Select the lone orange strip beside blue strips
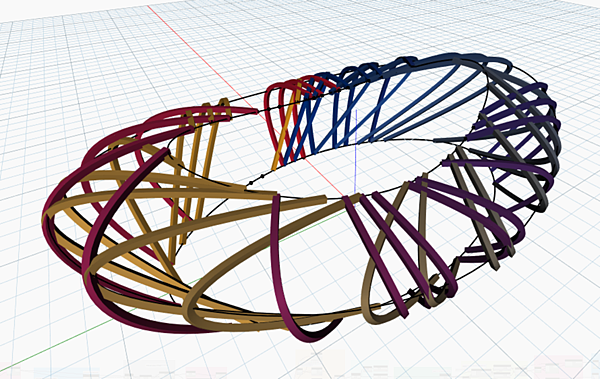Image resolution: width=600 pixels, height=379 pixels. (x=286, y=127)
